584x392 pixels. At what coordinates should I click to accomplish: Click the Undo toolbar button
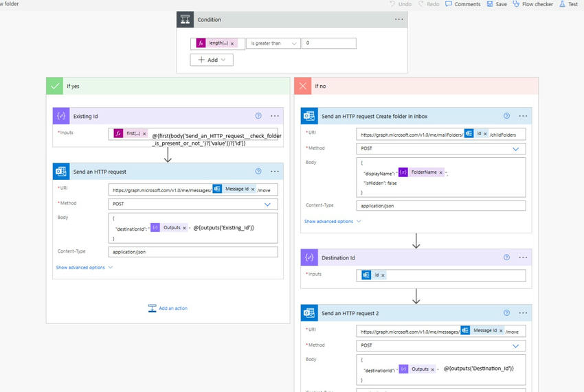coord(401,4)
